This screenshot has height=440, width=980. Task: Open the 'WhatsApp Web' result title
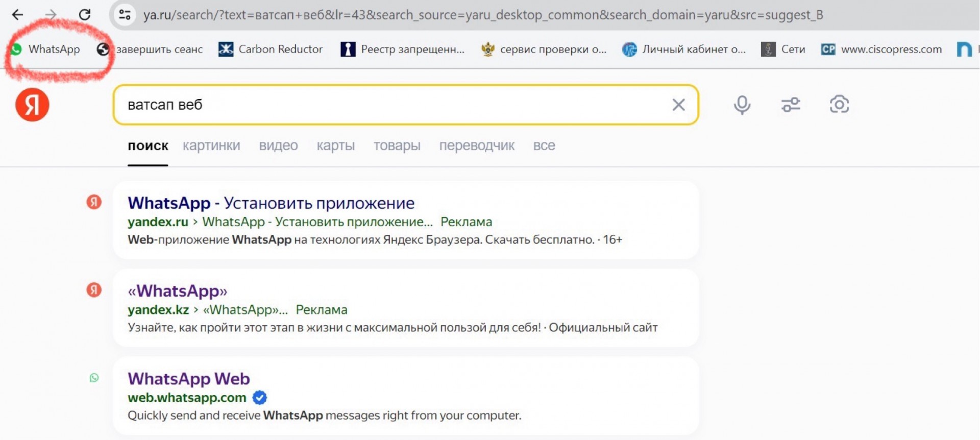click(x=189, y=379)
